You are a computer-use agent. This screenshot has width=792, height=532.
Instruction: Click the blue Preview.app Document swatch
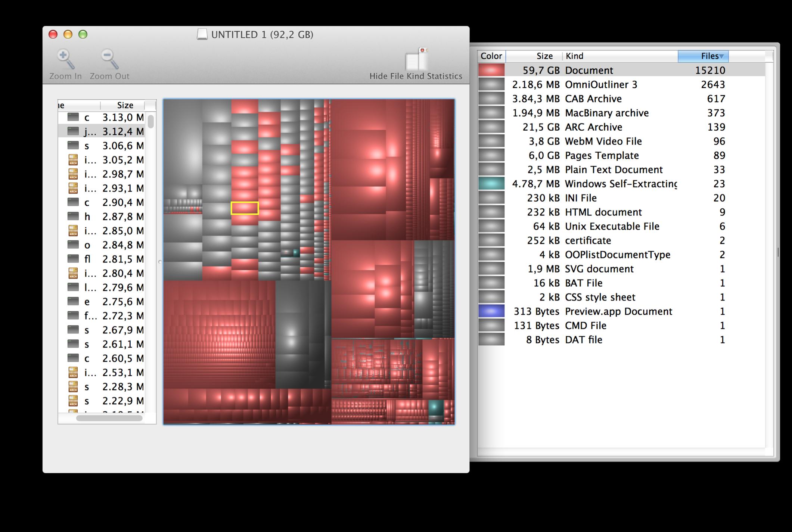[491, 311]
